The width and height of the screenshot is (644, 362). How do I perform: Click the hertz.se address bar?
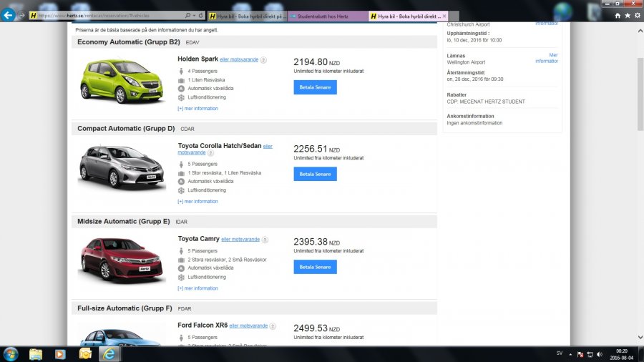107,15
